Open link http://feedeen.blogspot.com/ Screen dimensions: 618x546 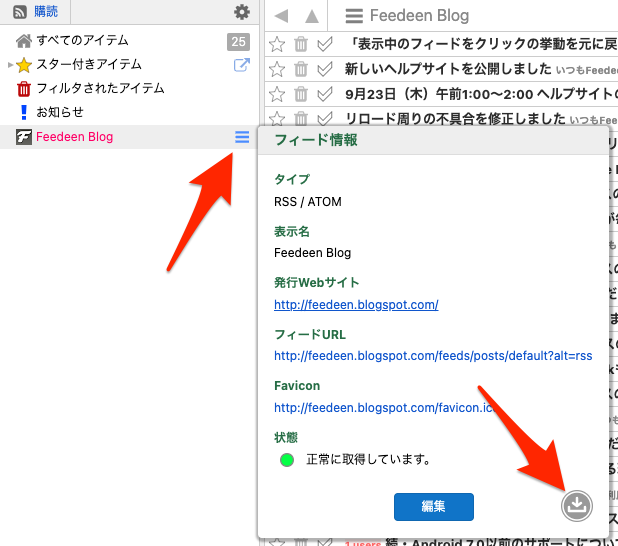[356, 305]
